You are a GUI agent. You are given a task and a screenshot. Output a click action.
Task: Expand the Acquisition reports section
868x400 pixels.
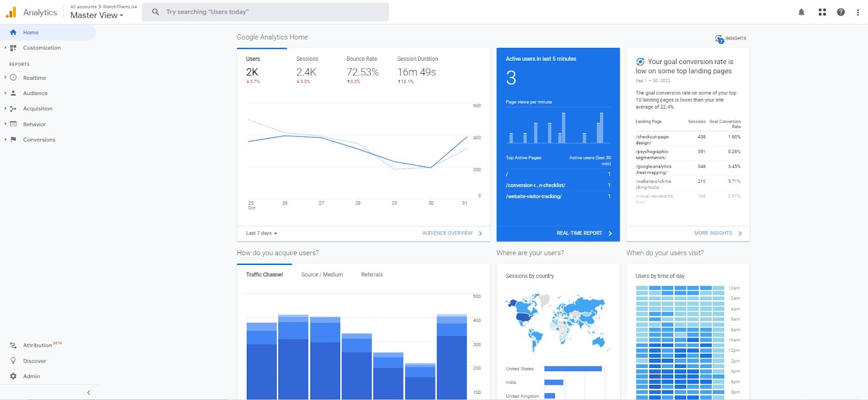[x=5, y=109]
